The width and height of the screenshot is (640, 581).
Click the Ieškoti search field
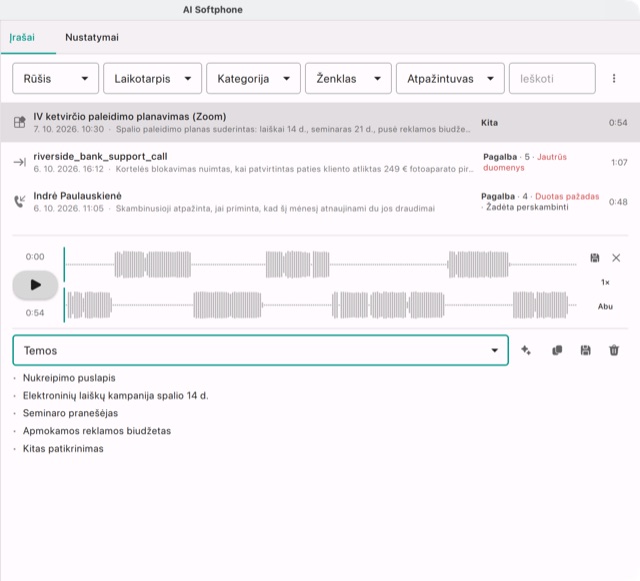pyautogui.click(x=552, y=78)
